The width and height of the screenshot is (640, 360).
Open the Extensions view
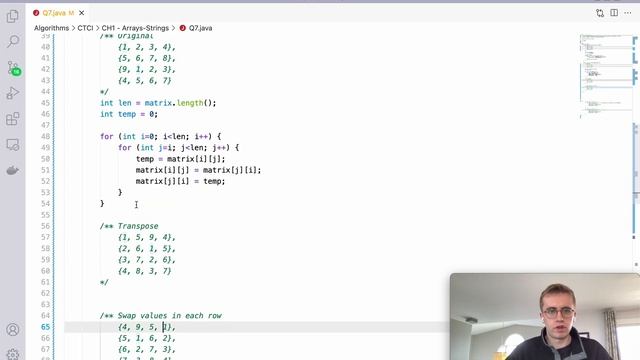(13, 119)
